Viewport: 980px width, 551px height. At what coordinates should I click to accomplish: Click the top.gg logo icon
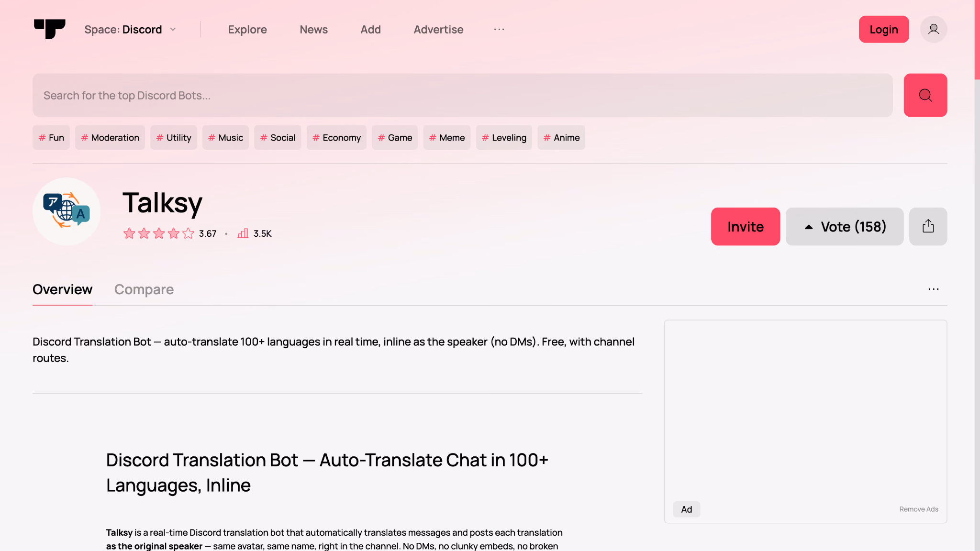pos(50,29)
